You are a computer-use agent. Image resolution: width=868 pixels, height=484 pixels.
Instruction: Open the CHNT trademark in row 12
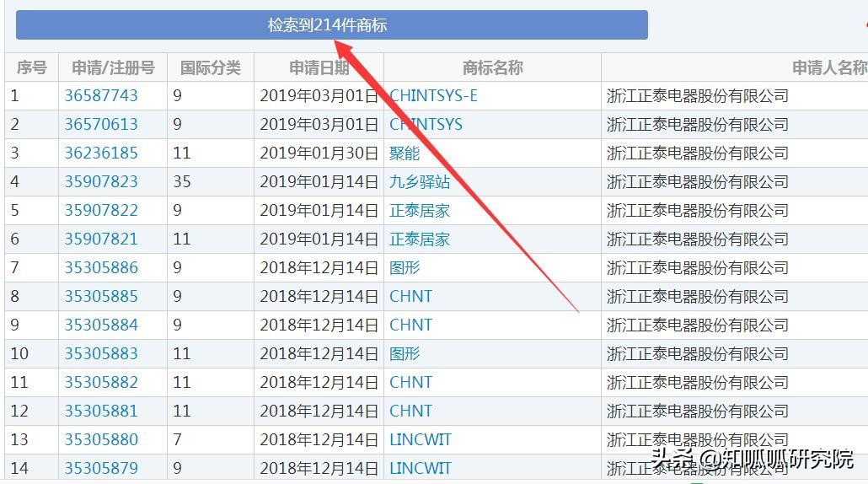[410, 411]
